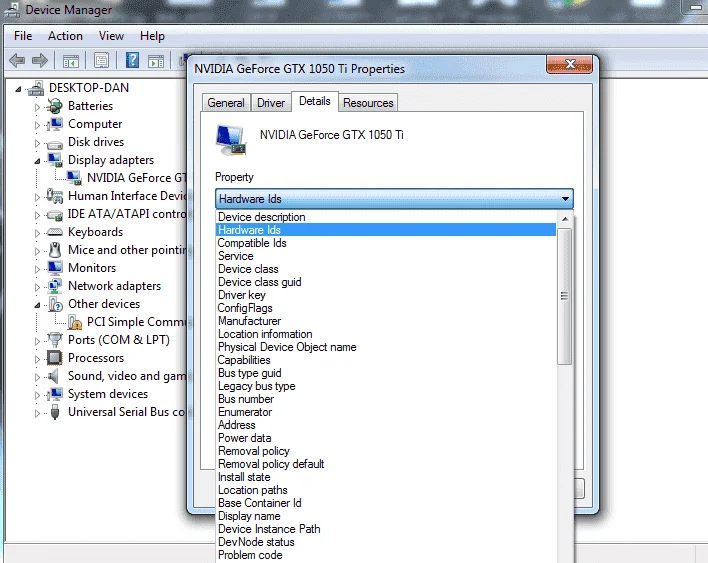Choose Physical Device Object name option
Viewport: 708px width, 563px height.
[x=386, y=347]
